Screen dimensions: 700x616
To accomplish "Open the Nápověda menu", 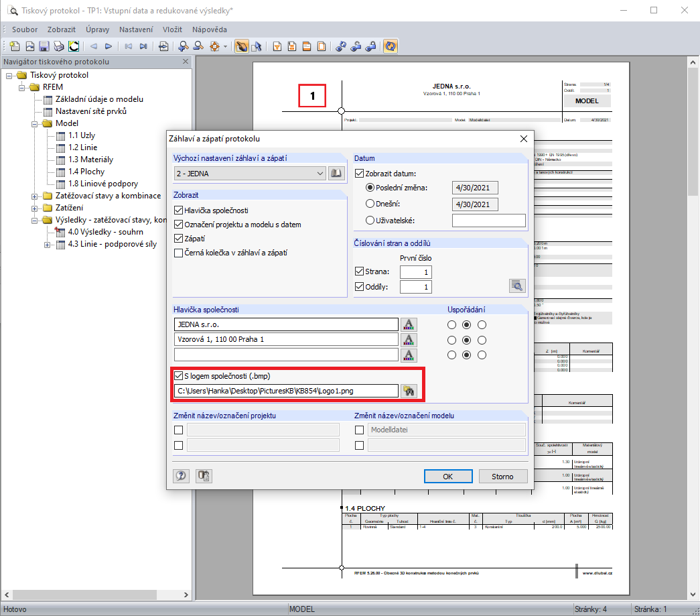I will pyautogui.click(x=210, y=29).
